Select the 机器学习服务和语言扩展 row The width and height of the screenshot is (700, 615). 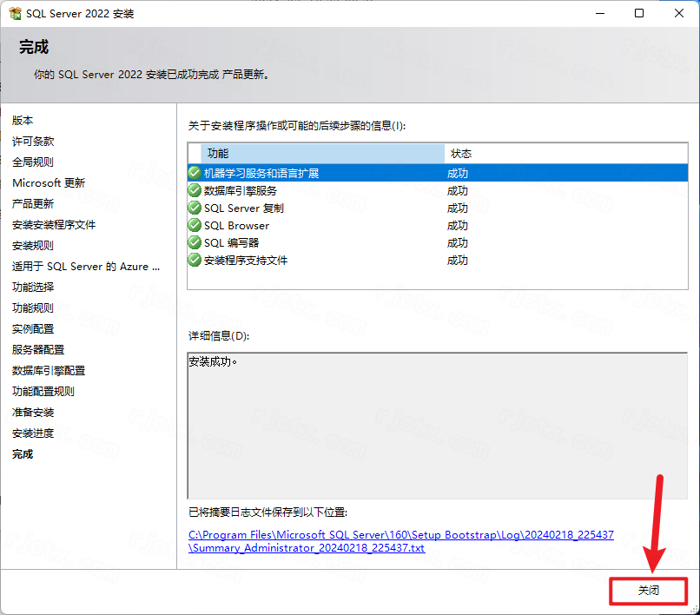[438, 173]
